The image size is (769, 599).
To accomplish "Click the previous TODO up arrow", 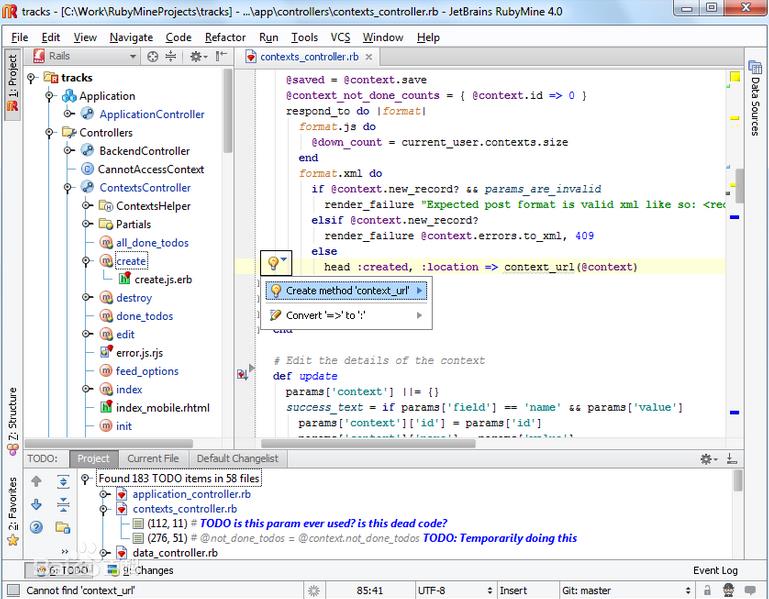I will (37, 482).
